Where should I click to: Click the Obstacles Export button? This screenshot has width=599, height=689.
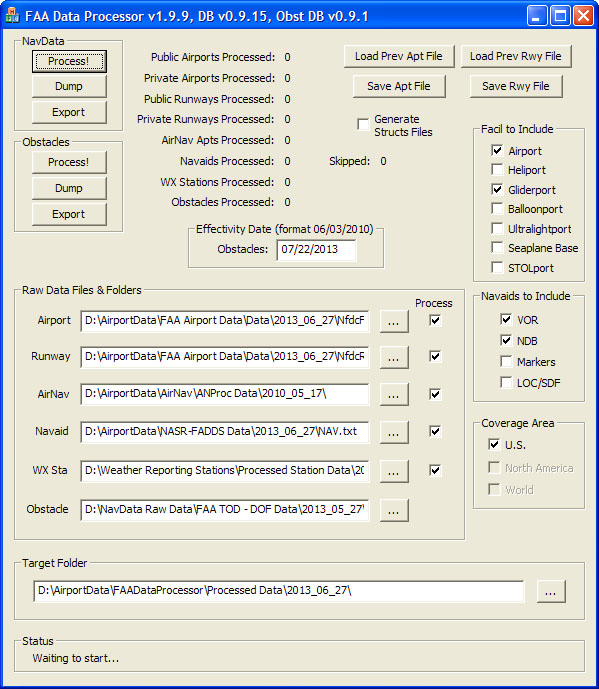[x=69, y=214]
